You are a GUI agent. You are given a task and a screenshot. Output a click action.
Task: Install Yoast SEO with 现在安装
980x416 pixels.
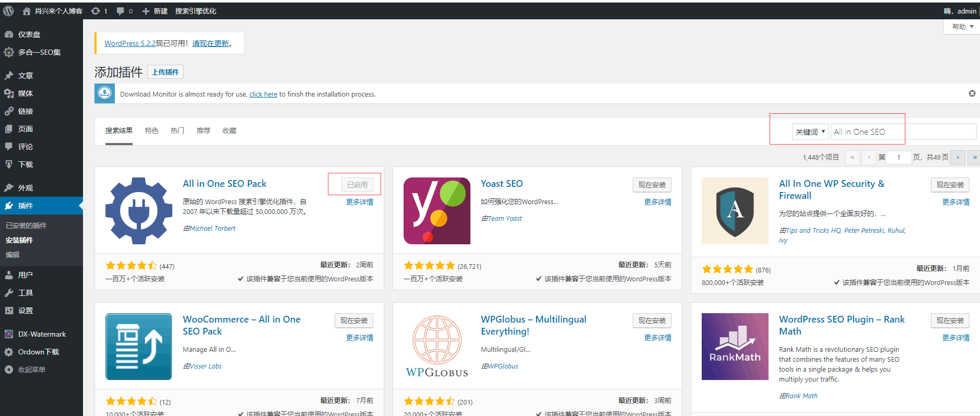point(652,185)
